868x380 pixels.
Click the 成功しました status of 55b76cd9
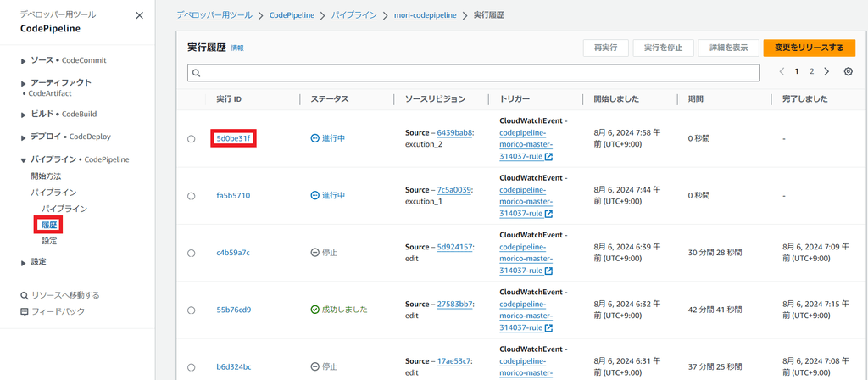pyautogui.click(x=339, y=310)
